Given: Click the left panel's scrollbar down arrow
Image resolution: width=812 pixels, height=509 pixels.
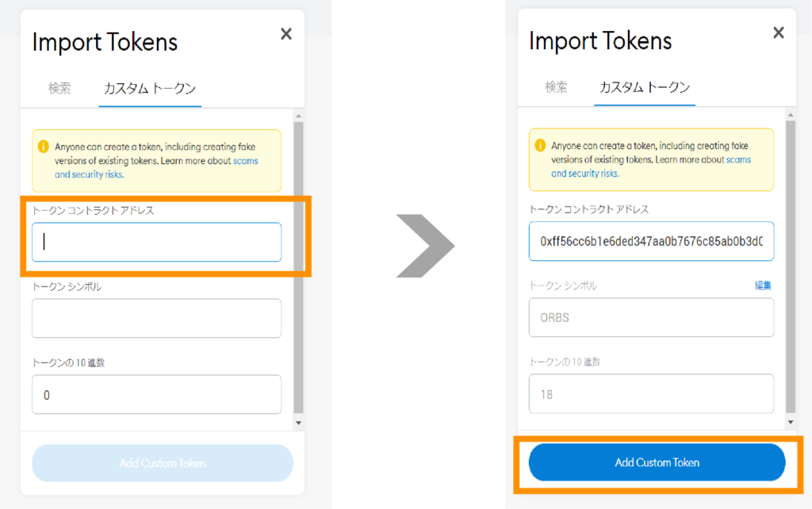Looking at the screenshot, I should click(298, 423).
